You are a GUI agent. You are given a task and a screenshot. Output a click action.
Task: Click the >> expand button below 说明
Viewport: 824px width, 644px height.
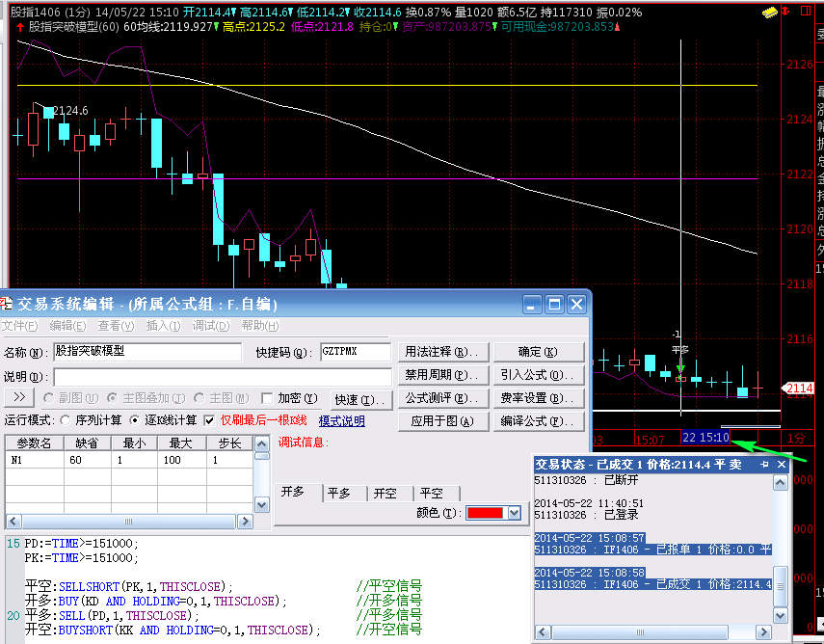pyautogui.click(x=19, y=397)
